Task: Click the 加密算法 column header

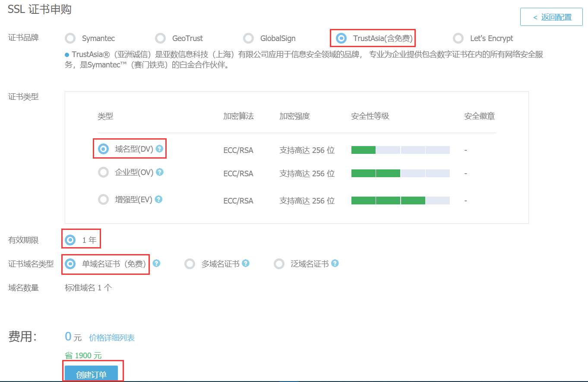Action: 238,116
